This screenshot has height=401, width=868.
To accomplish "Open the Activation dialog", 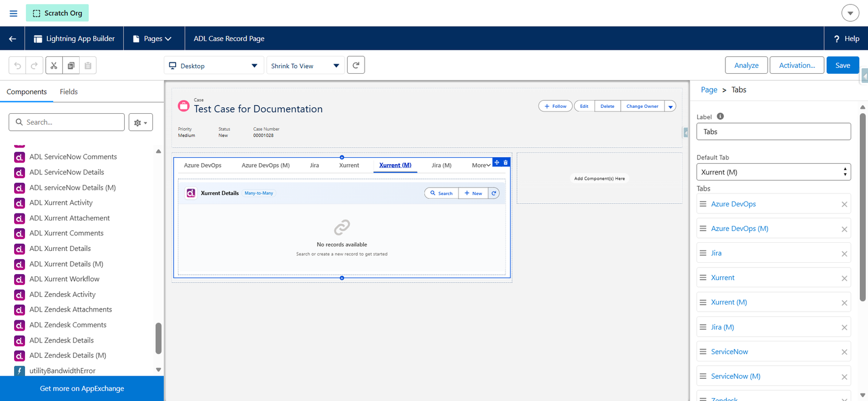I will coord(797,65).
